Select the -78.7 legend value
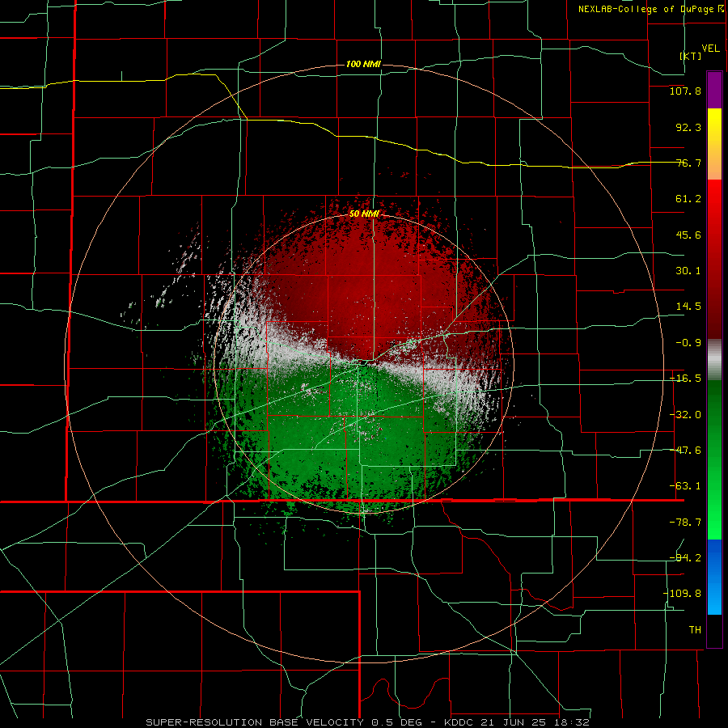The image size is (728, 728). [x=685, y=523]
